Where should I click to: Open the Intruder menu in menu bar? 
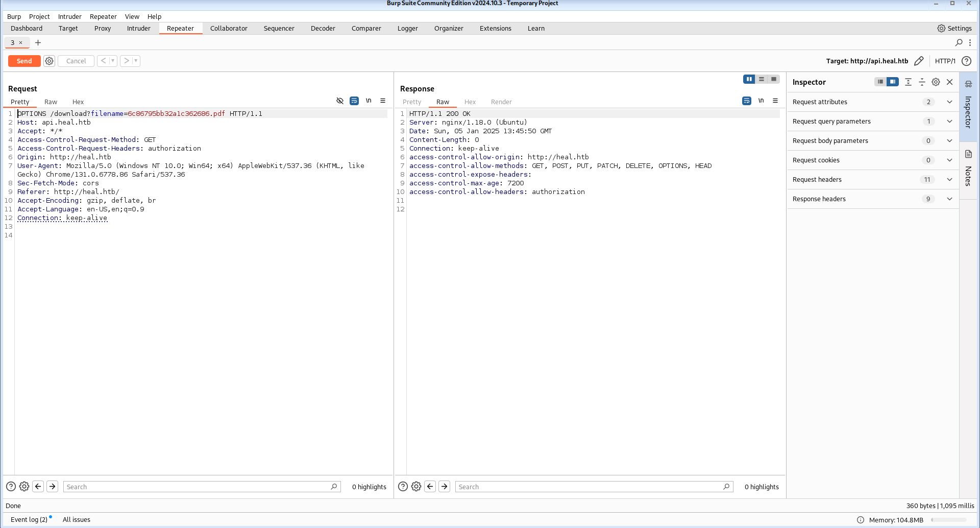[x=69, y=17]
